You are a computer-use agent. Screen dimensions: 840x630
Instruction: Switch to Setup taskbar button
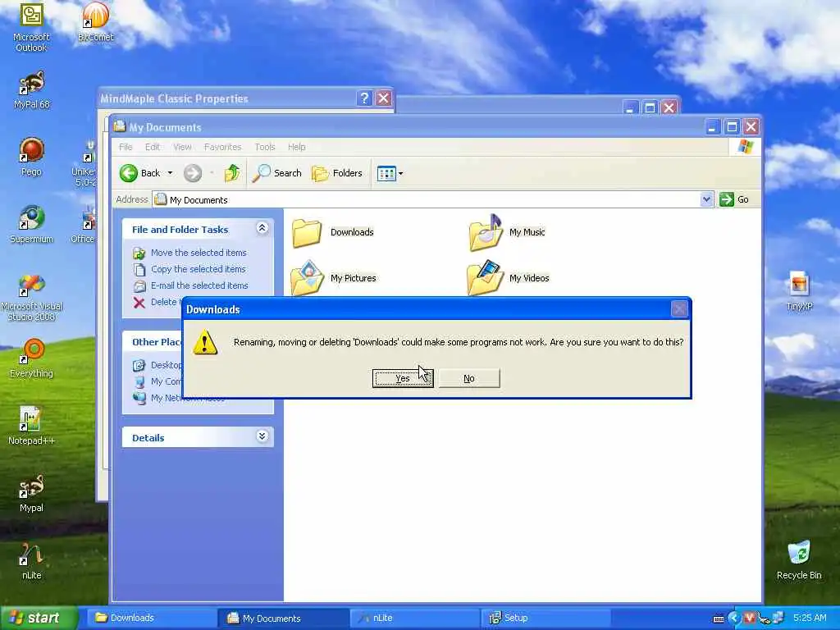coord(546,618)
